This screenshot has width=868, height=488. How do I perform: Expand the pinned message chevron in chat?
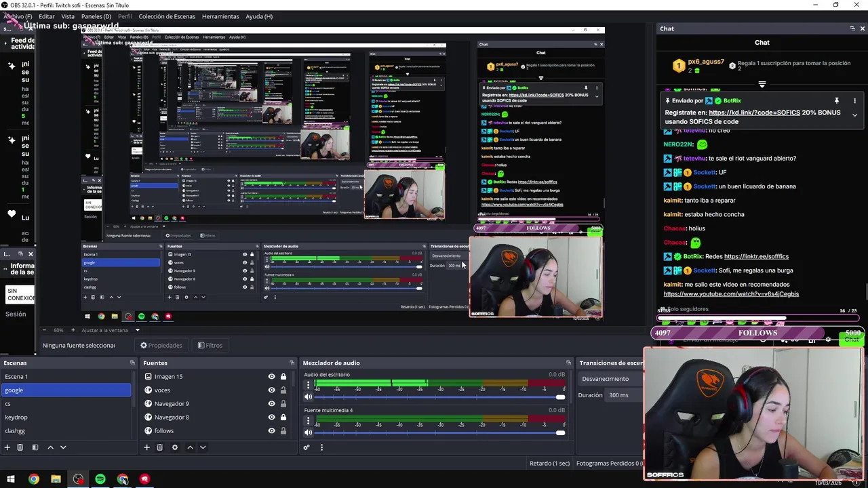click(x=854, y=115)
